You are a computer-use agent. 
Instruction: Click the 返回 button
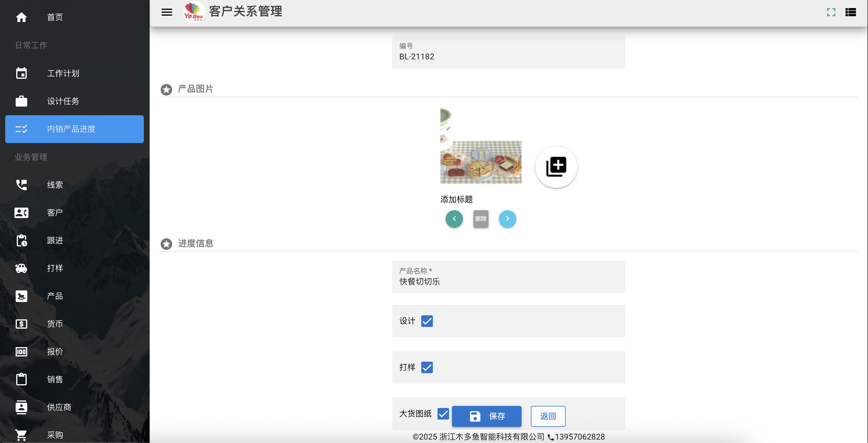pyautogui.click(x=548, y=416)
